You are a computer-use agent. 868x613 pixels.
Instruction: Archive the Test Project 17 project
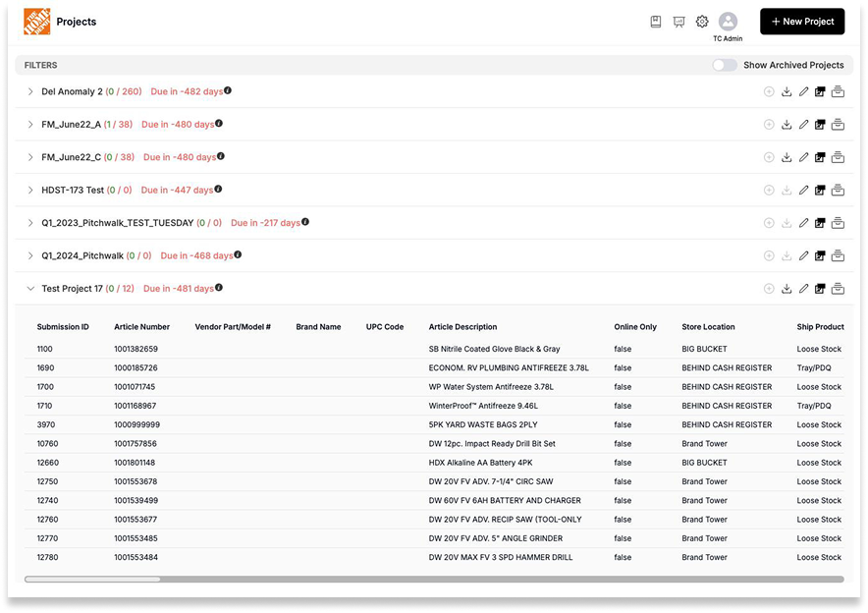(839, 289)
